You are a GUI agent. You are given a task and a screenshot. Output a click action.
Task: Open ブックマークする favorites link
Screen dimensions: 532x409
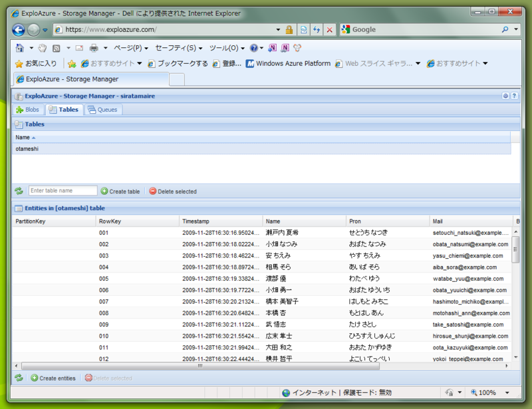(178, 63)
